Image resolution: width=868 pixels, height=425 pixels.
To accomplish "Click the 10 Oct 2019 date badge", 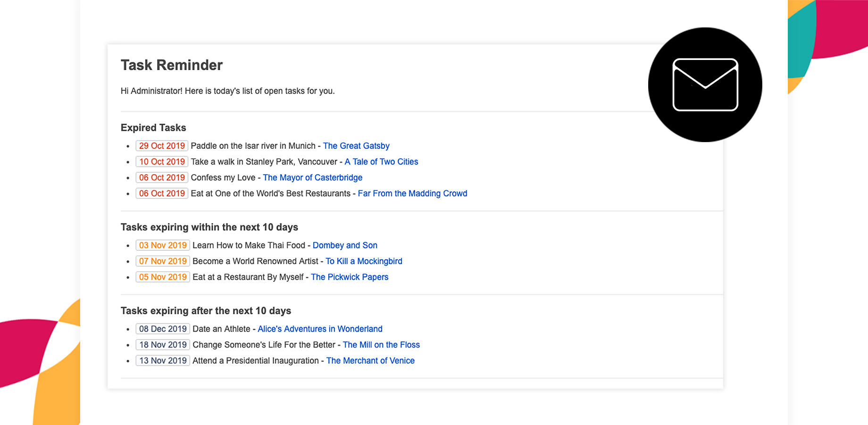I will point(162,162).
